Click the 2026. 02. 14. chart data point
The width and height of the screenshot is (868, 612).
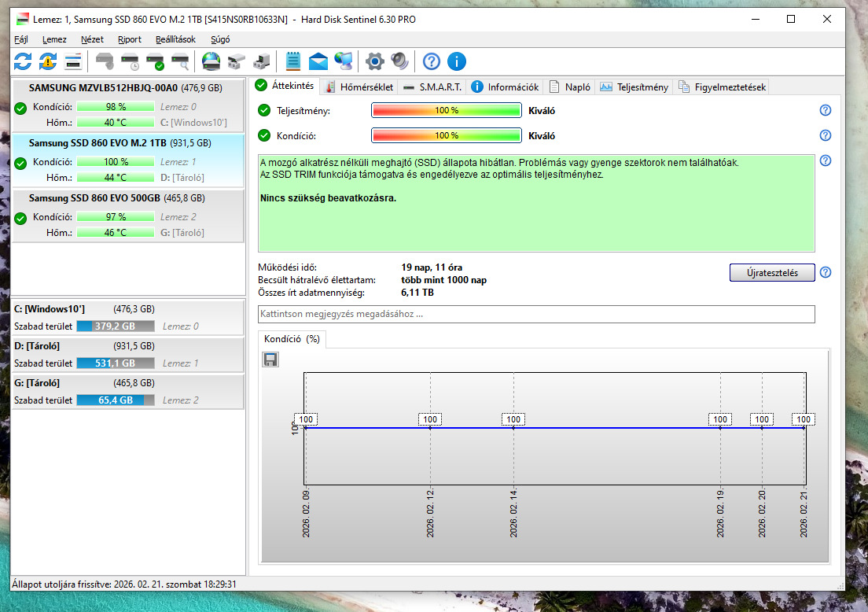[x=513, y=428]
